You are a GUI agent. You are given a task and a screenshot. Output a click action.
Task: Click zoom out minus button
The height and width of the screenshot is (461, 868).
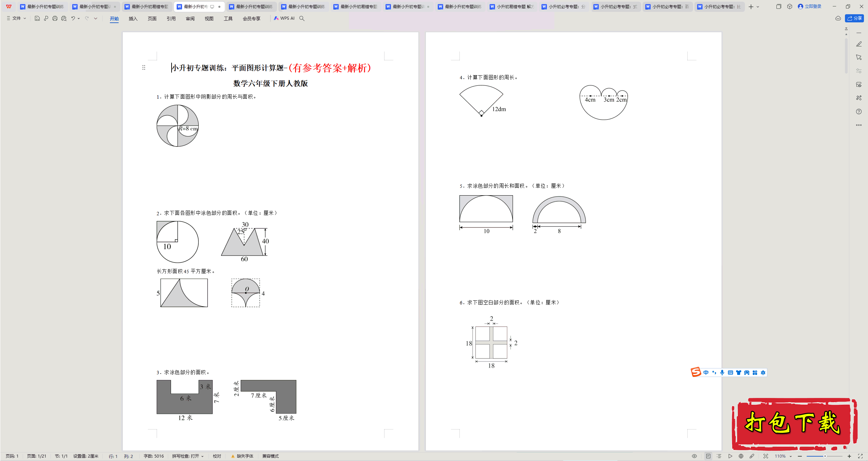click(x=800, y=456)
